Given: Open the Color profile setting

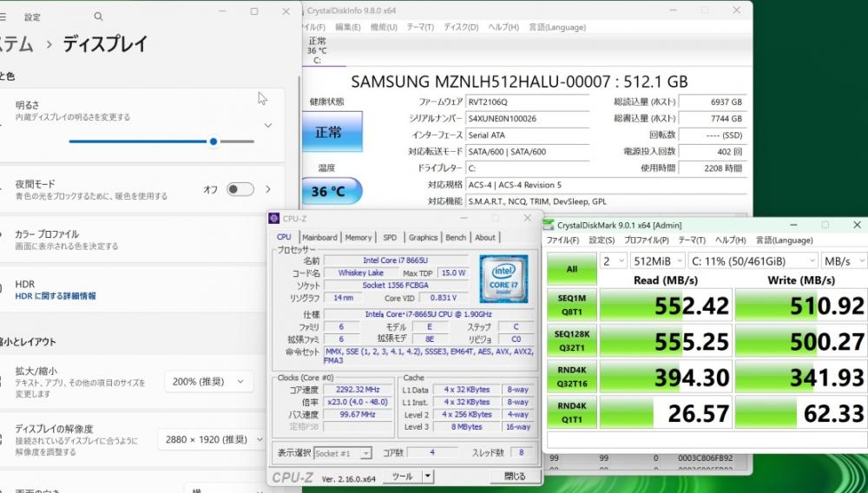Looking at the screenshot, I should (142, 240).
